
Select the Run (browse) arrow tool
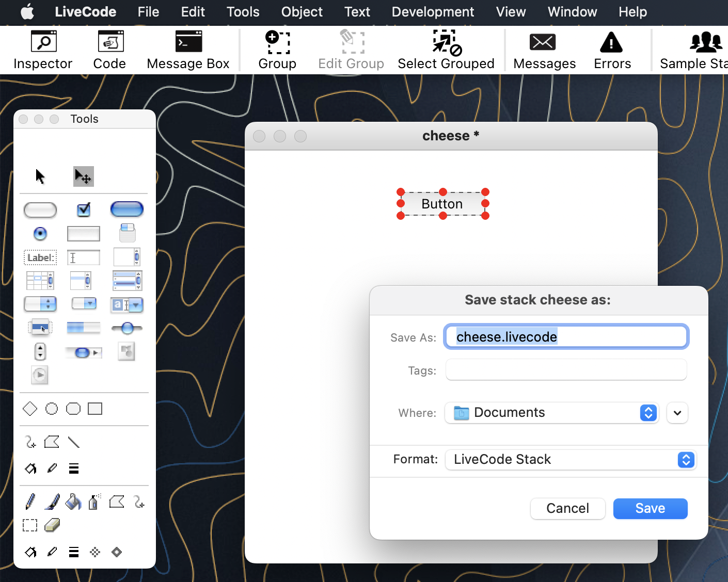(40, 176)
